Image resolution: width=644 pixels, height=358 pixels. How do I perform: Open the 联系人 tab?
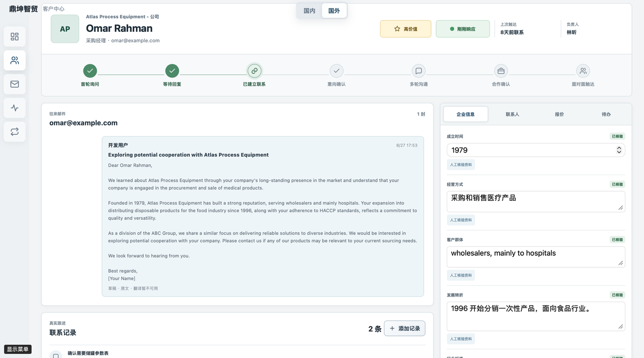click(x=512, y=114)
